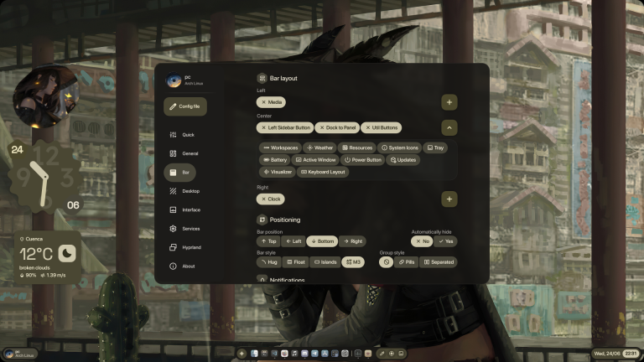Viewport: 644px width, 362px height.
Task: Choose the Hug bar style
Action: pos(268,261)
